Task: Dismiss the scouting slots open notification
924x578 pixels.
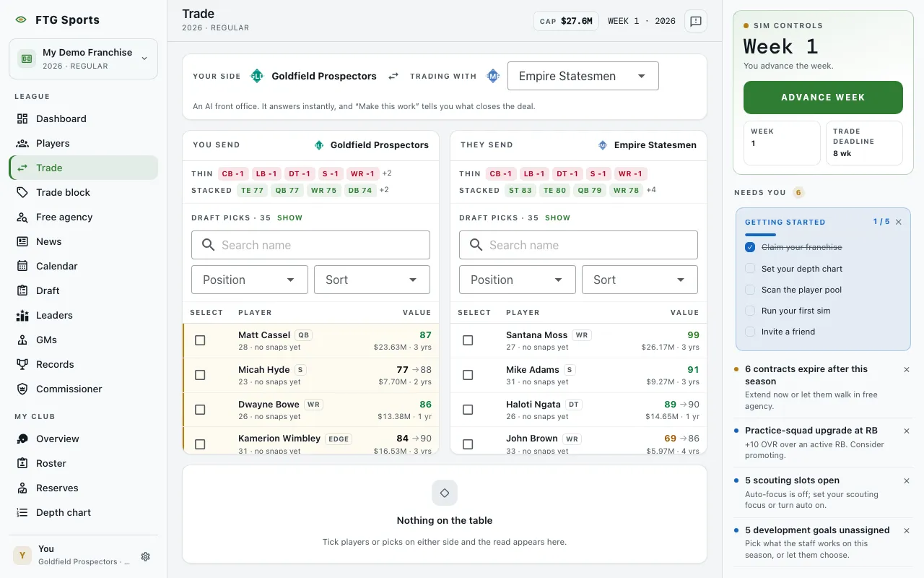Action: (x=907, y=480)
